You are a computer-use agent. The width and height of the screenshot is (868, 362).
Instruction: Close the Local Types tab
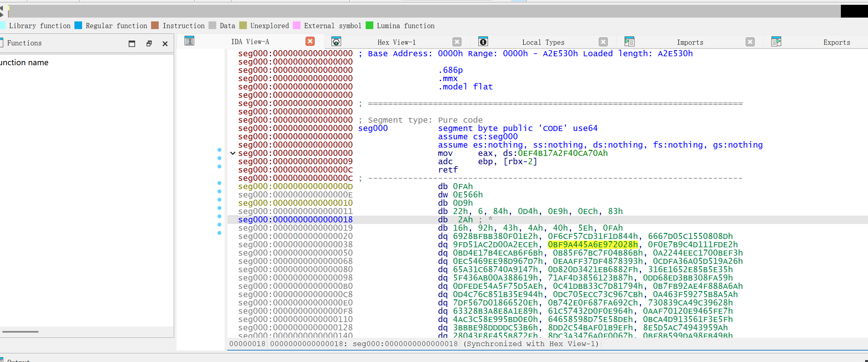tap(603, 42)
